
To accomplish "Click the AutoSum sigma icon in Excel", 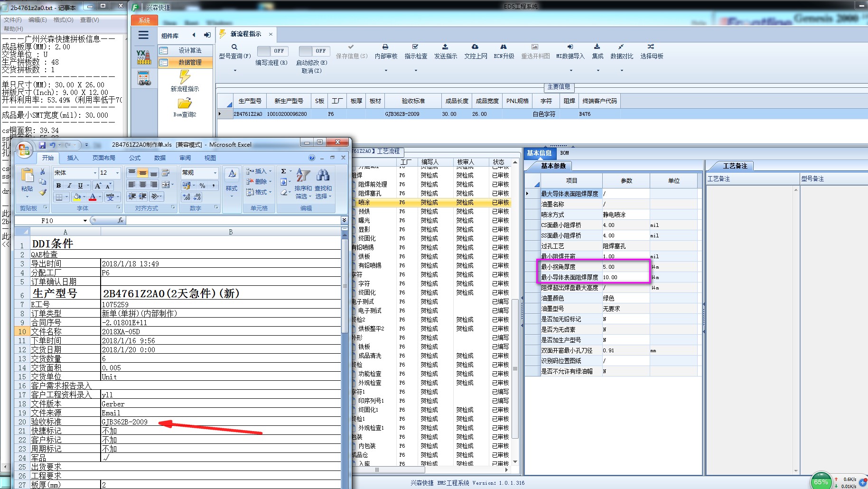I will (x=283, y=171).
